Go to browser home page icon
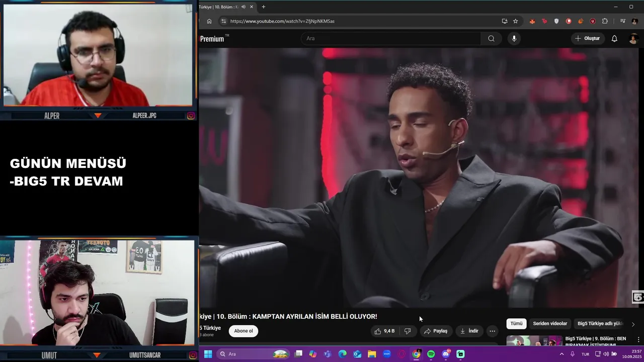 pos(209,21)
